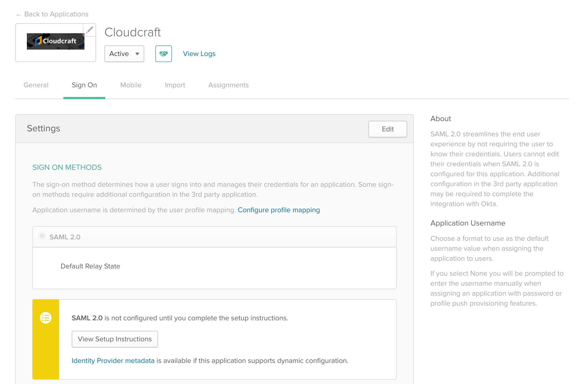Click the Cloudcraft logo thumbnail
588x384 pixels.
[x=56, y=41]
